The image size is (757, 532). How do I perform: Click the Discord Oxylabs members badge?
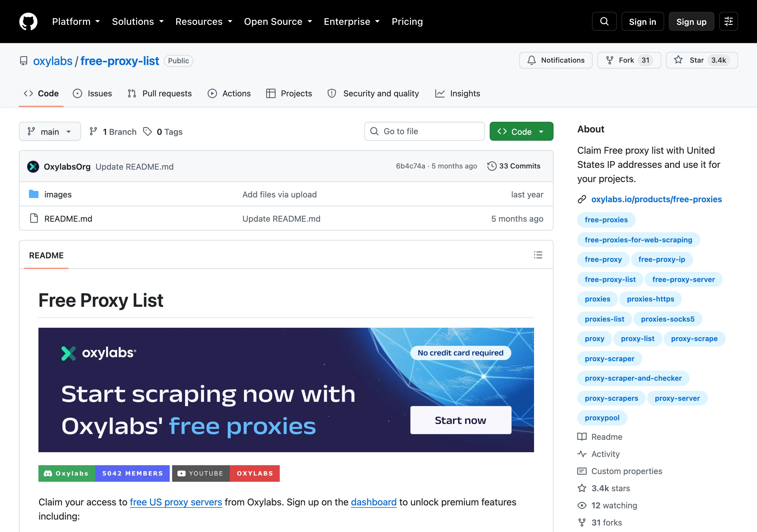pyautogui.click(x=104, y=473)
